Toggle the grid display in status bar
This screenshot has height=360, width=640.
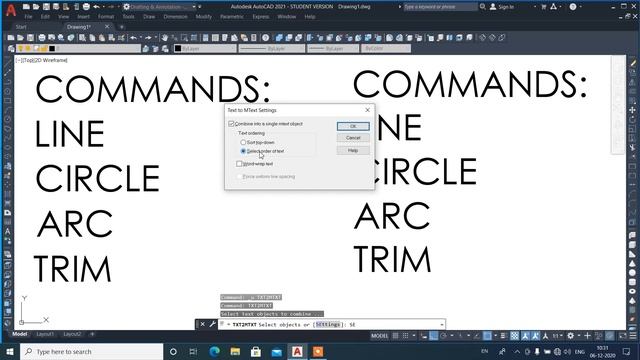point(395,336)
